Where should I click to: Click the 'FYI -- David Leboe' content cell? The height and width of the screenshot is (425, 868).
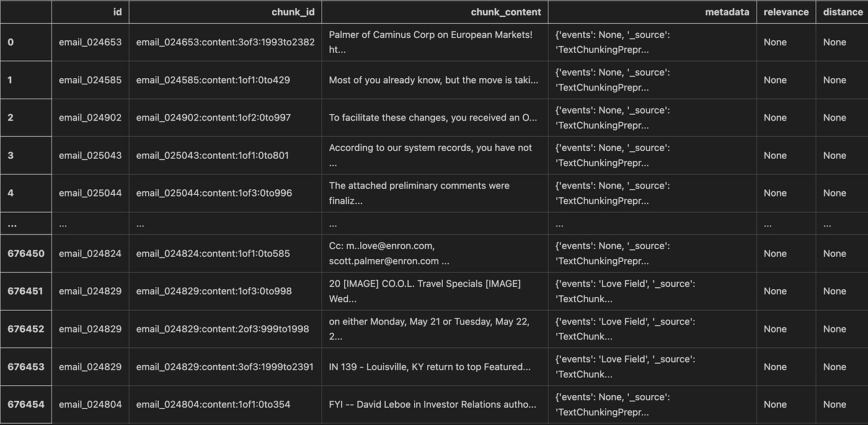(435, 405)
